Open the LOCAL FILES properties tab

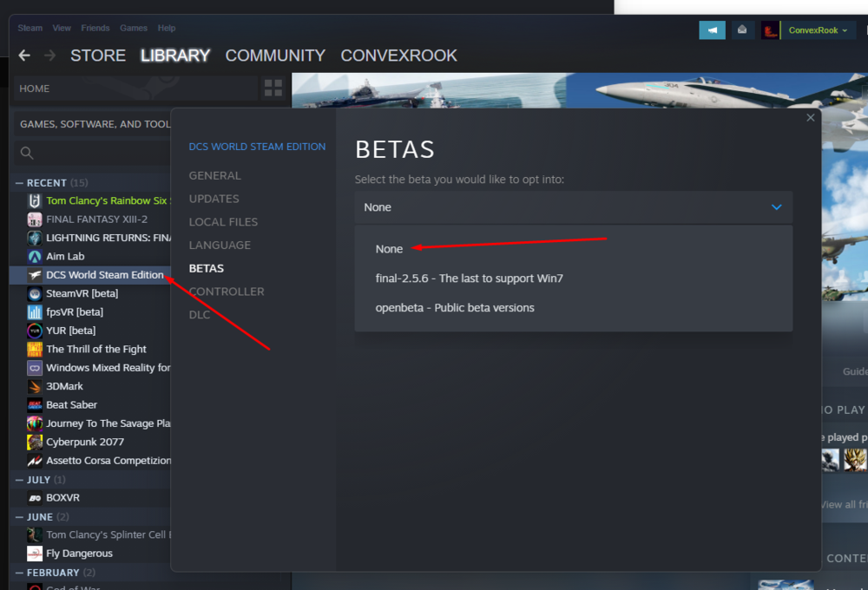point(223,222)
